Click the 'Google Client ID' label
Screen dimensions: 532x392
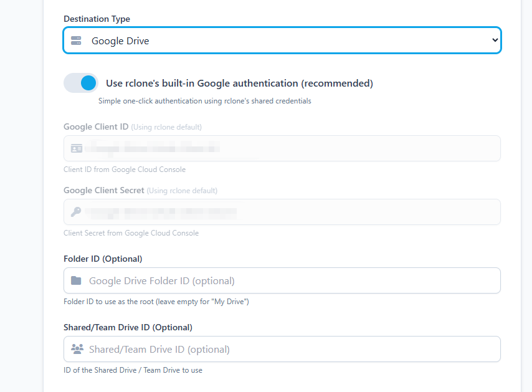[x=96, y=127]
